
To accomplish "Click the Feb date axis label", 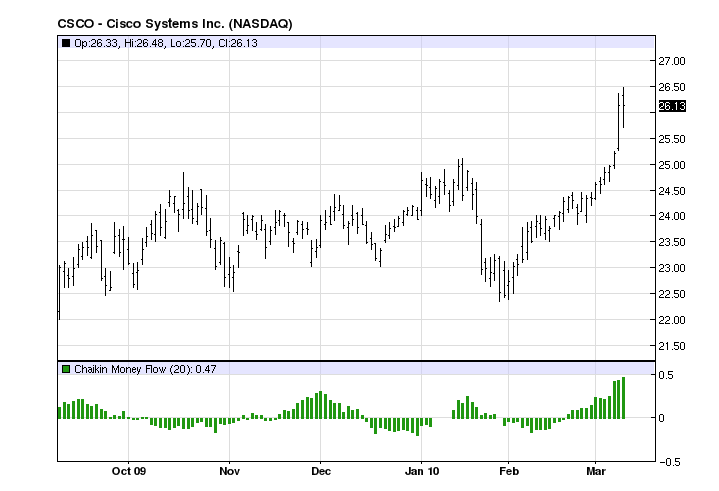I will coord(509,471).
